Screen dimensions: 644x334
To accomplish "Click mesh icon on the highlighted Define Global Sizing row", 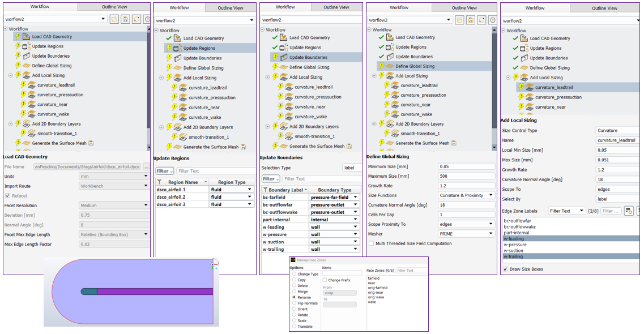I will point(390,66).
